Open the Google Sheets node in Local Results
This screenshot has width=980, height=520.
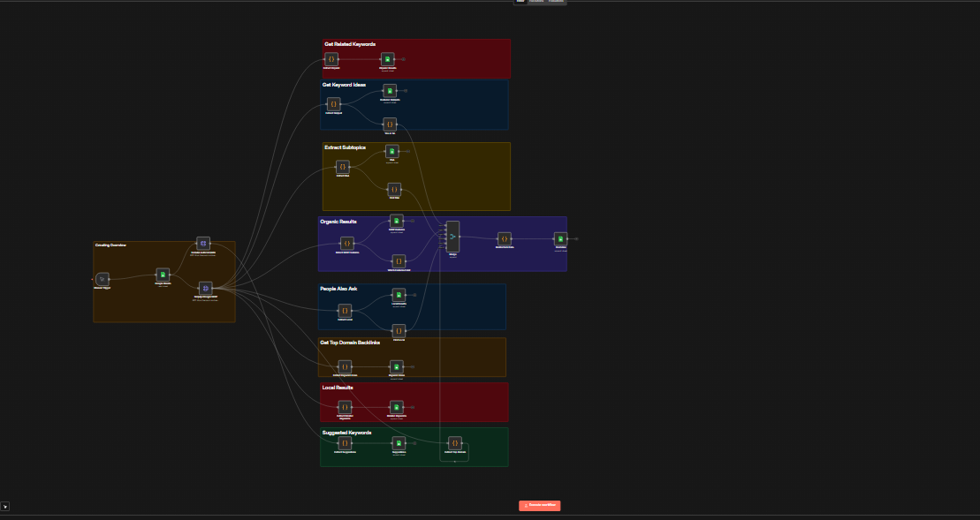[x=396, y=407]
